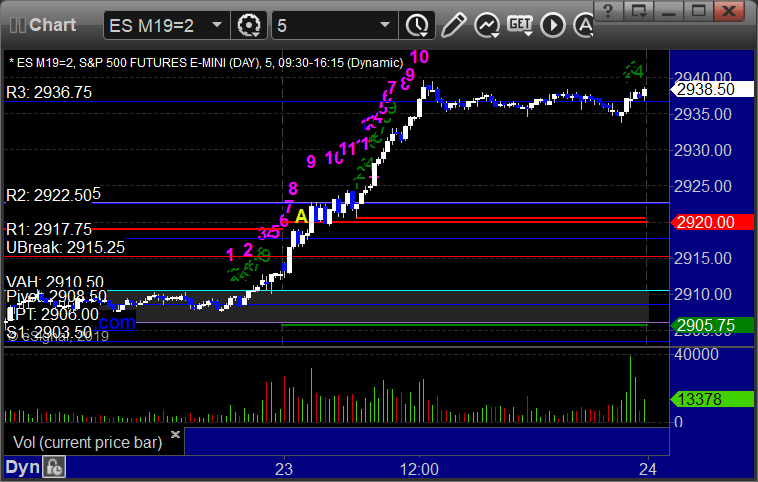Close the Vol (current price bar) tab
The width and height of the screenshot is (758, 482).
click(176, 436)
